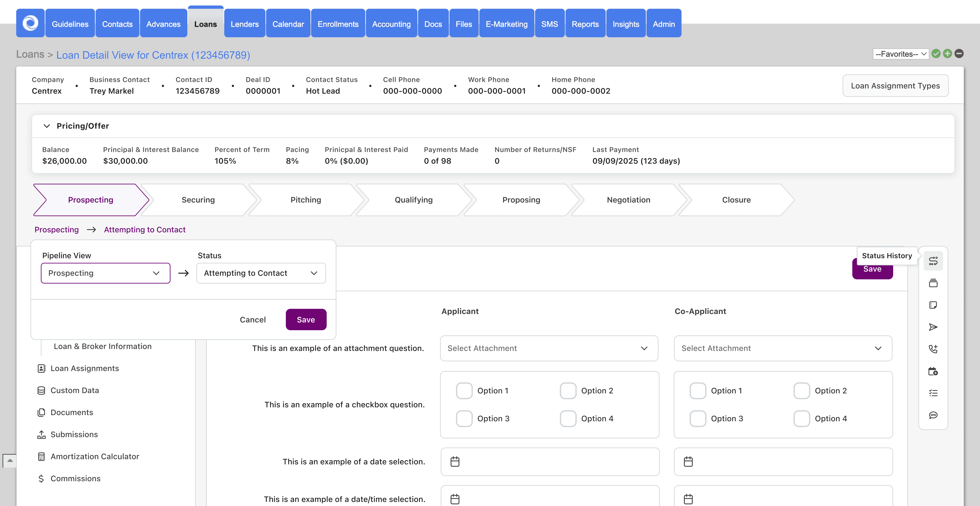This screenshot has height=506, width=980.
Task: Open the task checklist icon
Action: tap(933, 393)
